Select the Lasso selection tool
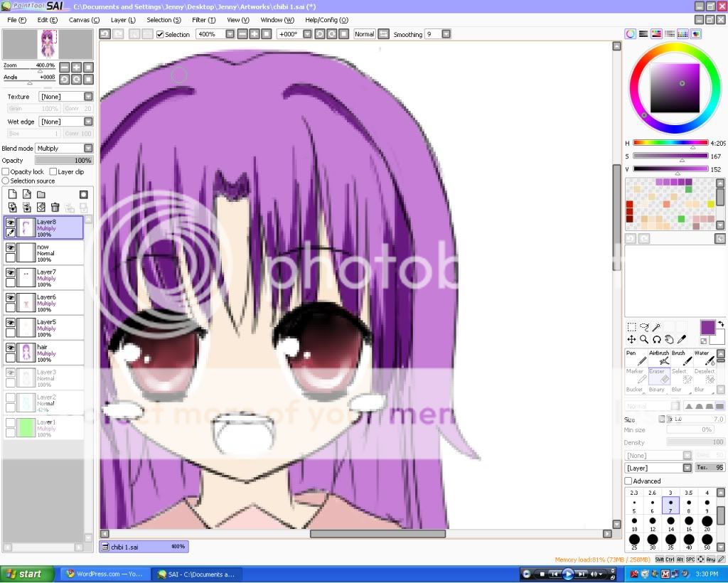This screenshot has width=728, height=583. [644, 327]
